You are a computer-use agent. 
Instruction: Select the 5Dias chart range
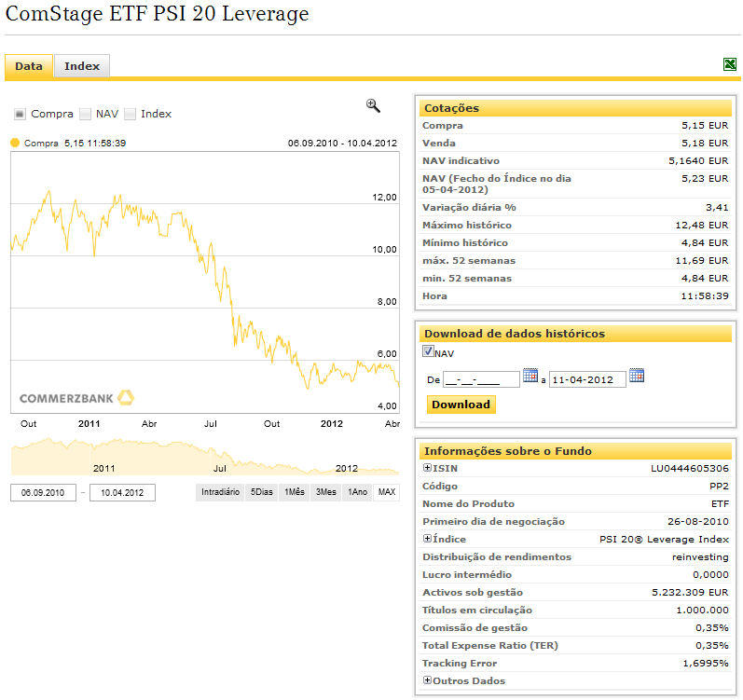click(x=262, y=492)
